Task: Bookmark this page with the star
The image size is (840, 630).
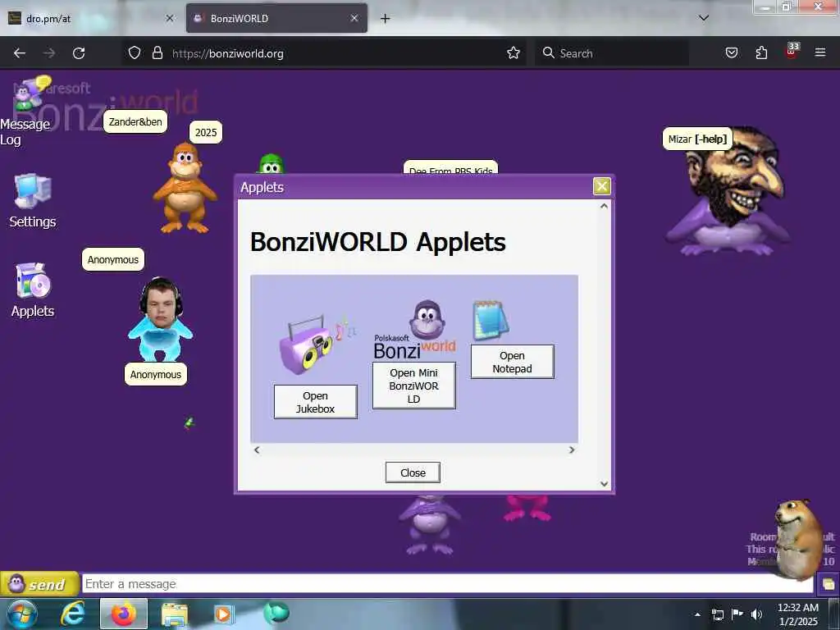Action: (x=514, y=53)
